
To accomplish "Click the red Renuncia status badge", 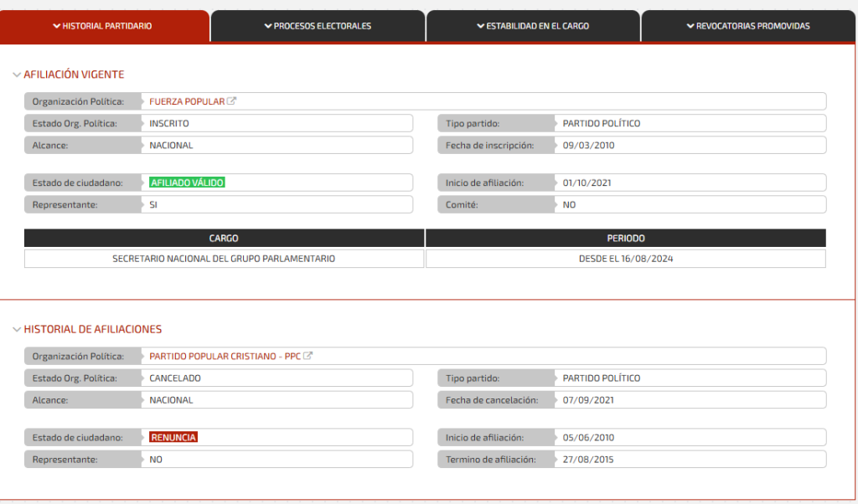I will point(173,437).
